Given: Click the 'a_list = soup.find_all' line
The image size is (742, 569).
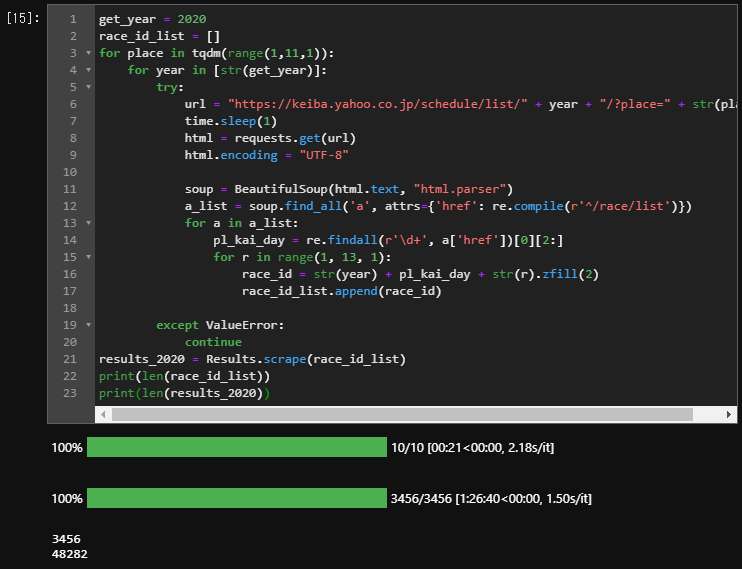Looking at the screenshot, I should click(x=438, y=206).
